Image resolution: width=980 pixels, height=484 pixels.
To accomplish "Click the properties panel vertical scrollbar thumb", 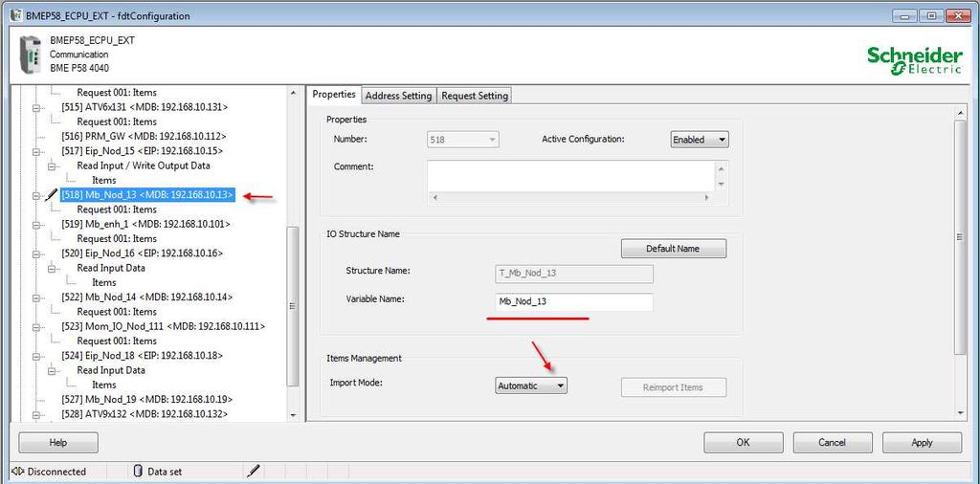I will 961,237.
